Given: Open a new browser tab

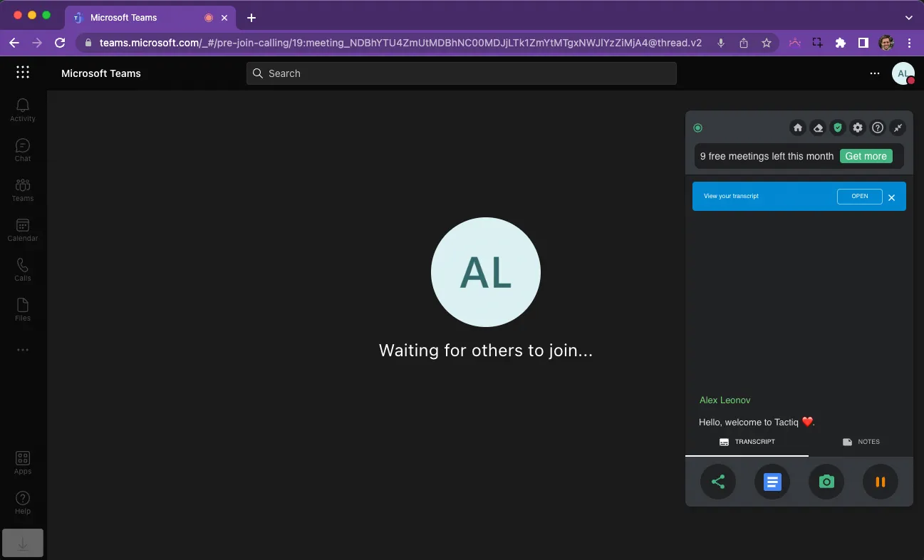Looking at the screenshot, I should [251, 18].
